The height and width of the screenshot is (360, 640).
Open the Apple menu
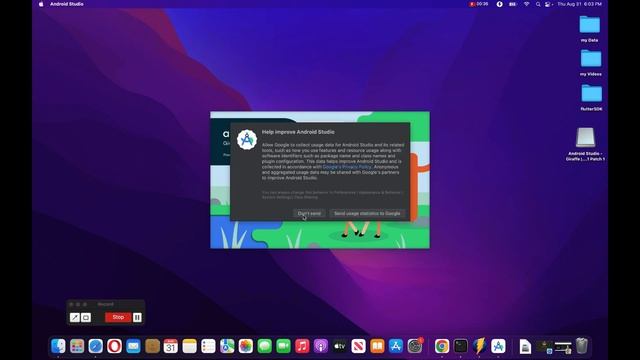(x=41, y=4)
